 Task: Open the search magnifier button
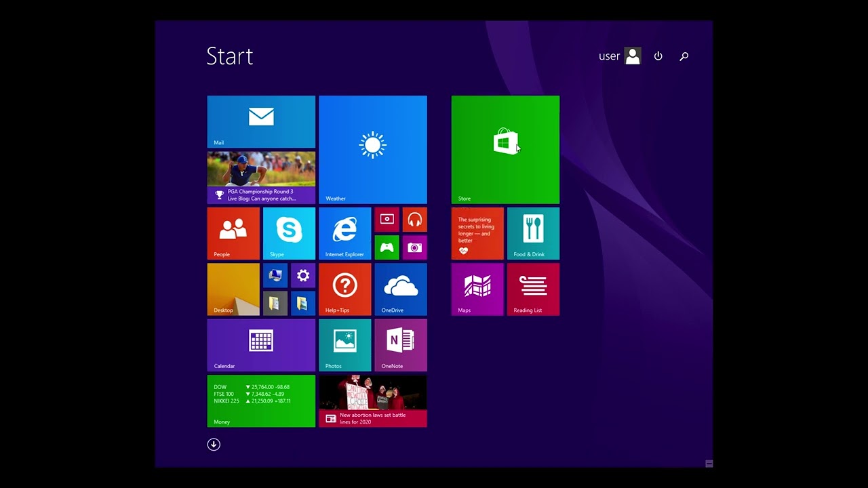pyautogui.click(x=684, y=56)
